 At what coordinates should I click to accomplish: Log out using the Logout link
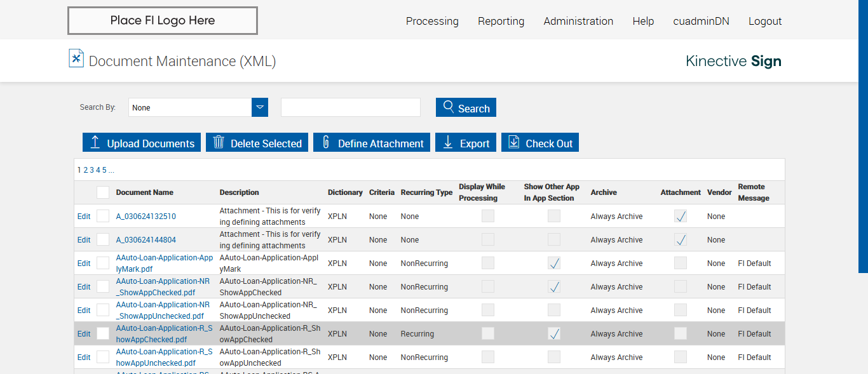[x=765, y=21]
